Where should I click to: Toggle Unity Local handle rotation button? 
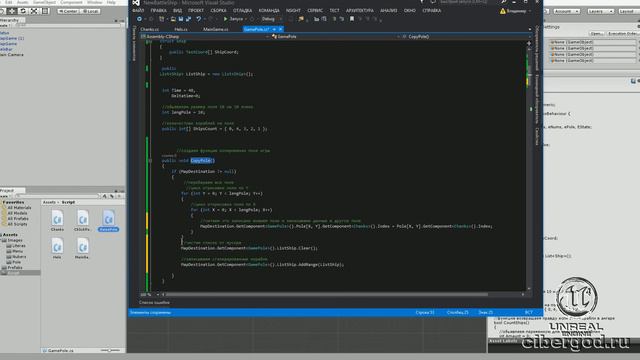(90, 11)
